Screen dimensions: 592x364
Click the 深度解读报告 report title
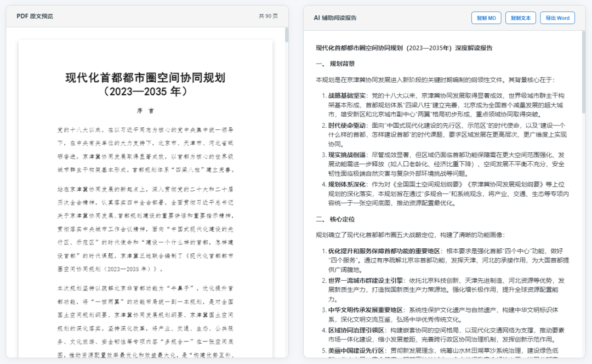pos(404,48)
